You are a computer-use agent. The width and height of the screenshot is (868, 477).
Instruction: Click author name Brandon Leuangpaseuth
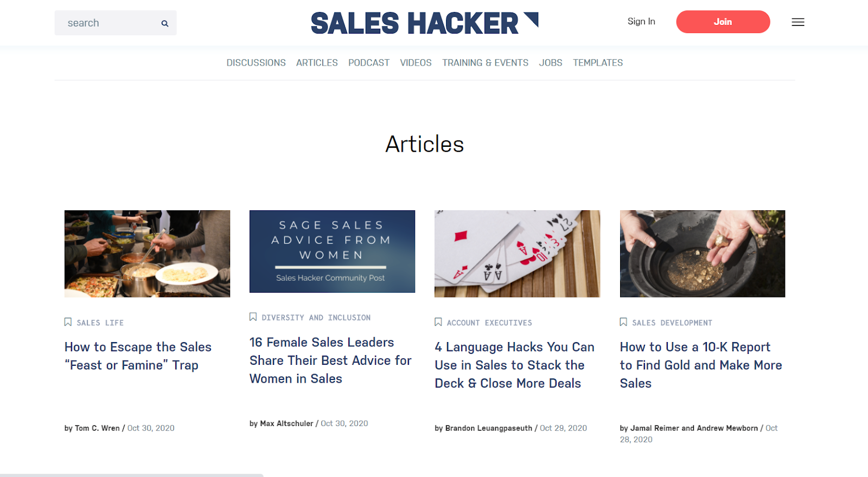point(489,428)
